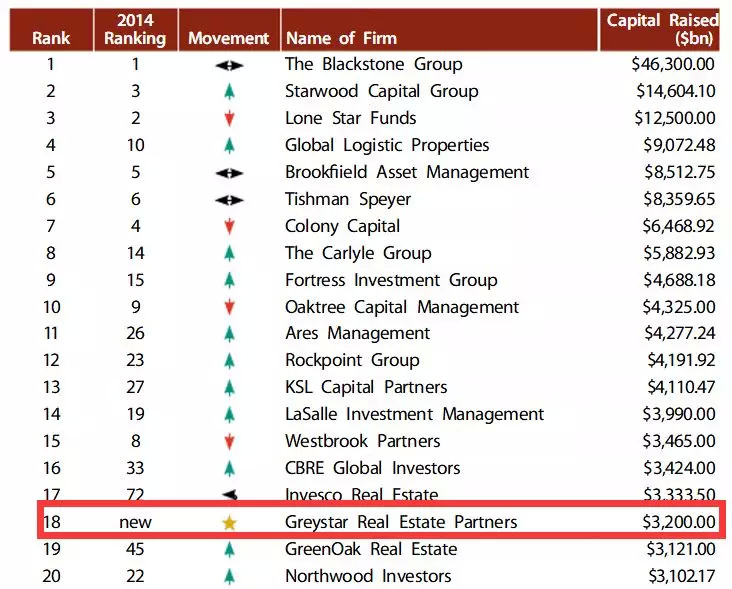Click the sideways arrow icon beside Tishman Speyer
The image size is (732, 589).
coord(229,200)
